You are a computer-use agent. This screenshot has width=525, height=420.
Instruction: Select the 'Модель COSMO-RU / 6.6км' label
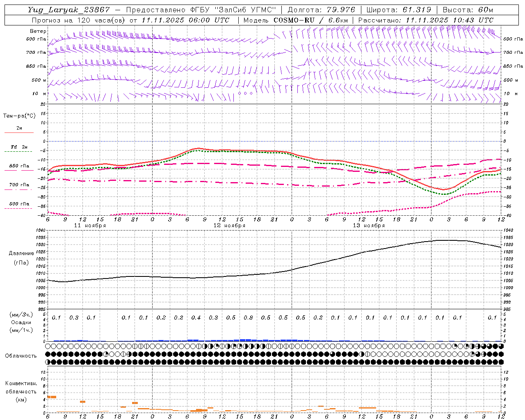pyautogui.click(x=296, y=20)
